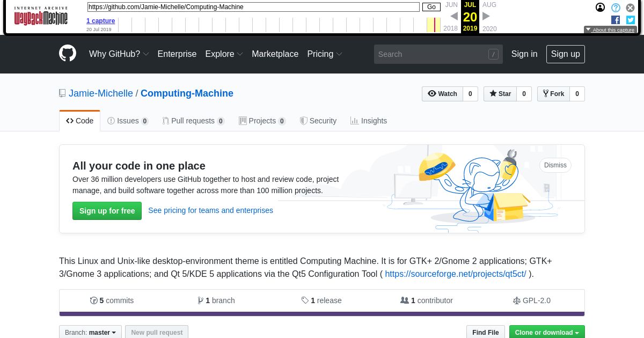Click the commits history icon
Viewport: 644px width, 338px height.
[x=94, y=300]
